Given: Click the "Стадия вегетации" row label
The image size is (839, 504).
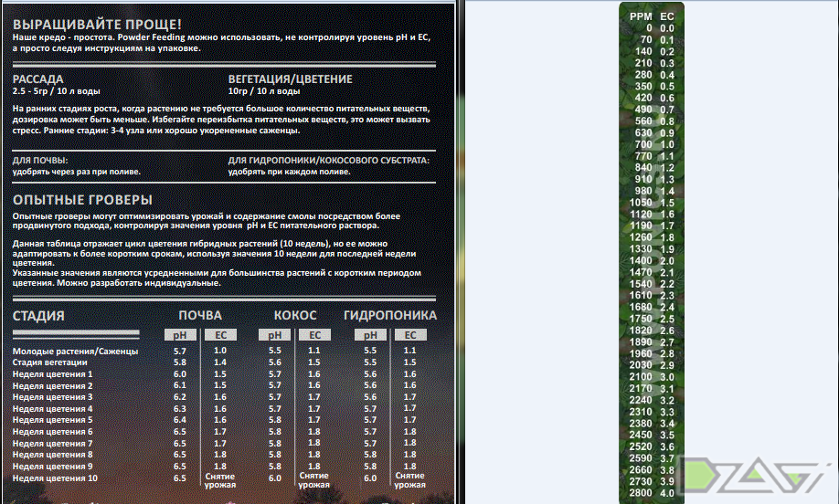Looking at the screenshot, I should click(49, 362).
